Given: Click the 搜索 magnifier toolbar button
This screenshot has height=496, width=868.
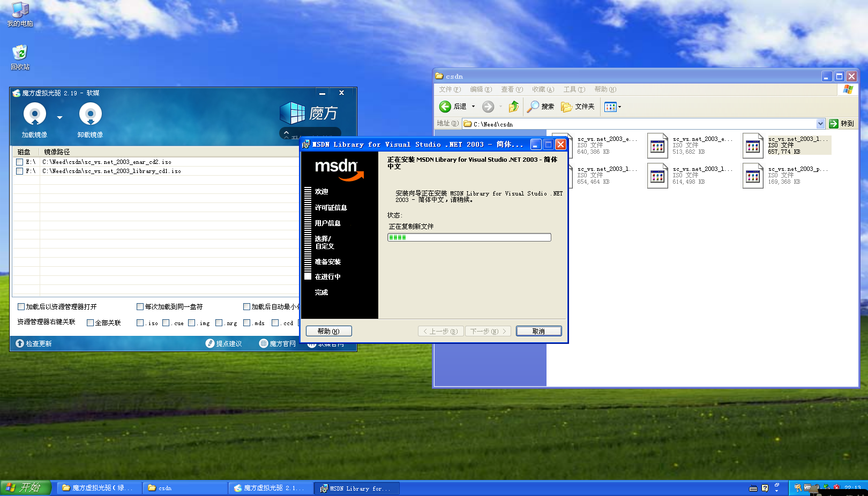Looking at the screenshot, I should pyautogui.click(x=540, y=107).
